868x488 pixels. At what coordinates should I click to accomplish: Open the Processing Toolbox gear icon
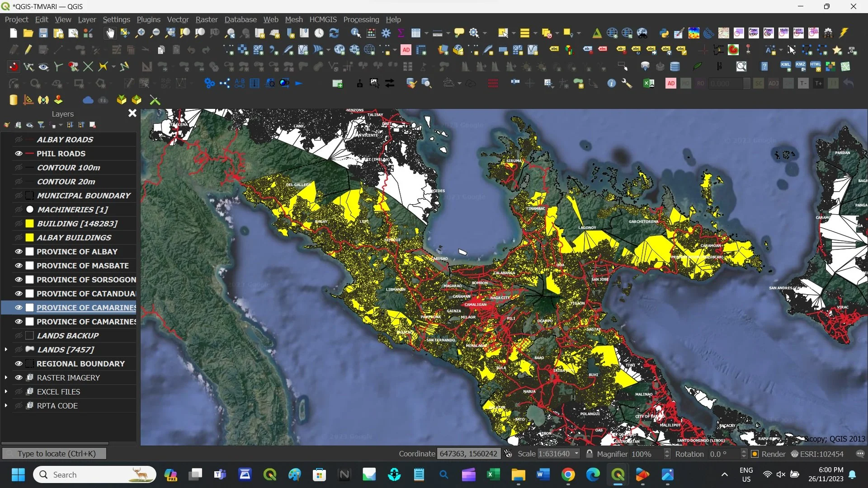387,33
